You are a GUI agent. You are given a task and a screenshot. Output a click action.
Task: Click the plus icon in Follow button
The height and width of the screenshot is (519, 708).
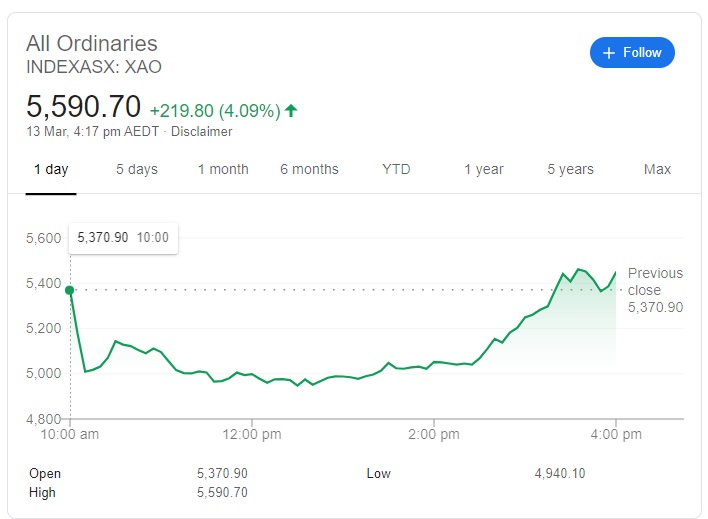609,52
